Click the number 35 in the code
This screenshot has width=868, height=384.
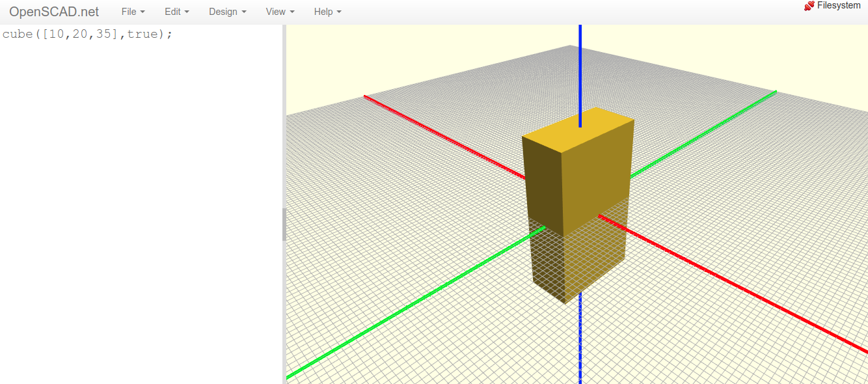coord(103,34)
